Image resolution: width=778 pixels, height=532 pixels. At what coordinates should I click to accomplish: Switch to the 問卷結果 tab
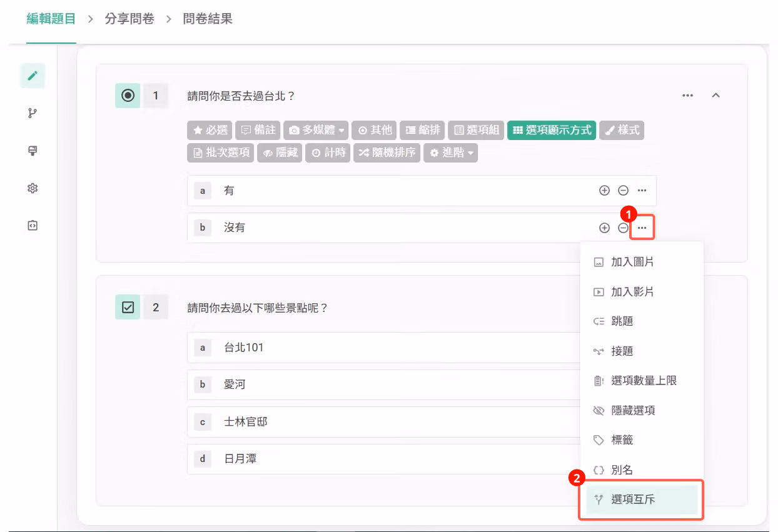pos(208,19)
